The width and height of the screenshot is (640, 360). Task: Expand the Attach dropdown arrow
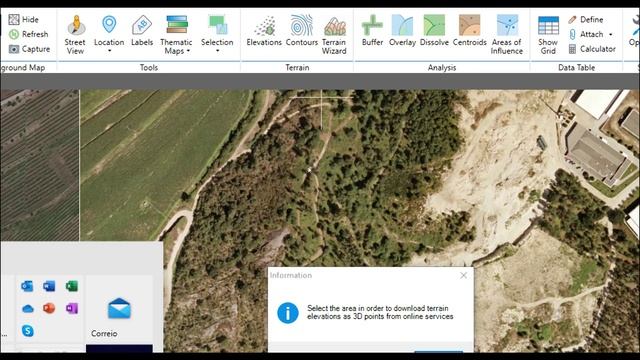pos(611,34)
